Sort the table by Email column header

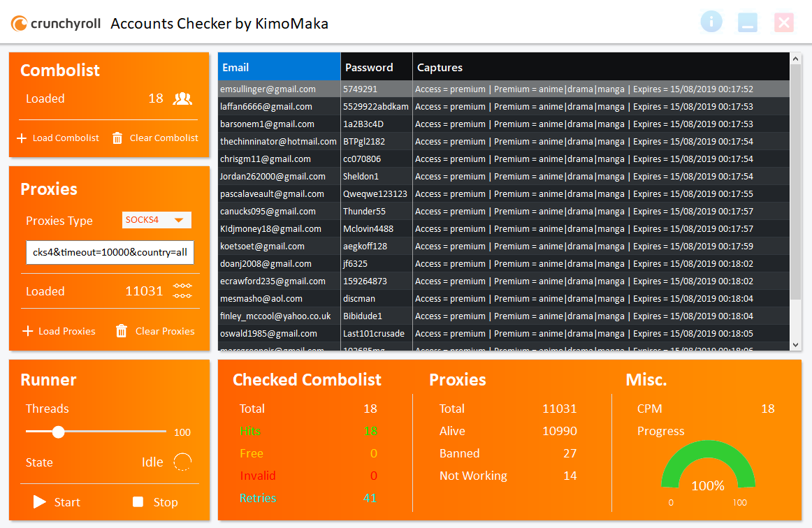279,68
